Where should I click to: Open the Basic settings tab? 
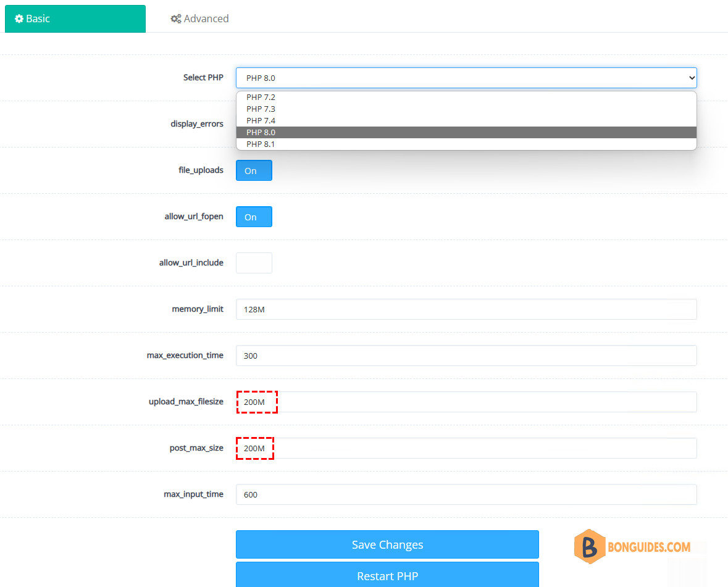tap(75, 19)
